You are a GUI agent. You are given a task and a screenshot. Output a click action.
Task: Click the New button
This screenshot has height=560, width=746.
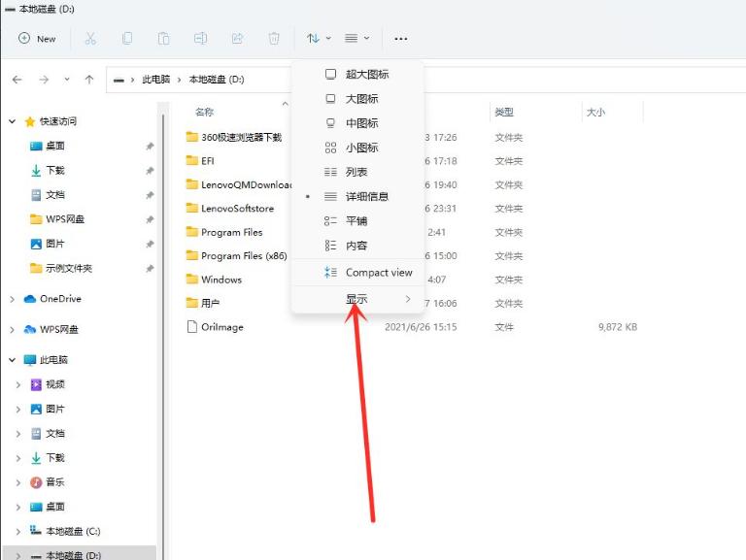coord(37,39)
